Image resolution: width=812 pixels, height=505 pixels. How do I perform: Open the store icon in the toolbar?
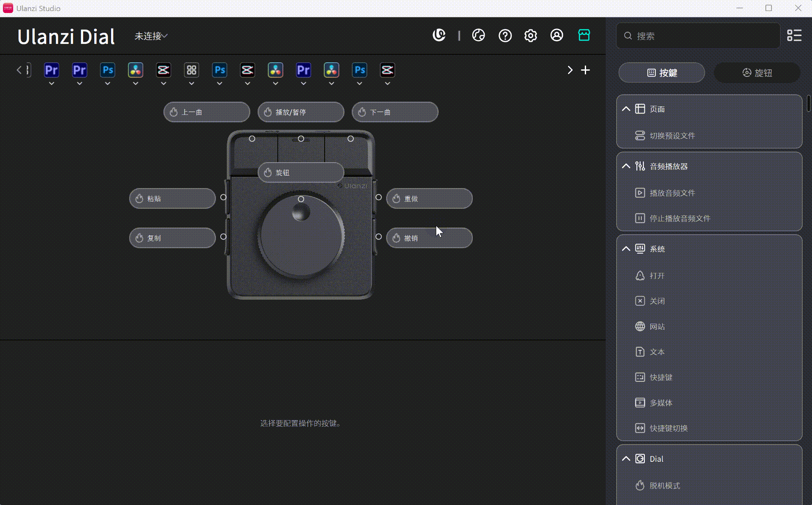tap(584, 35)
